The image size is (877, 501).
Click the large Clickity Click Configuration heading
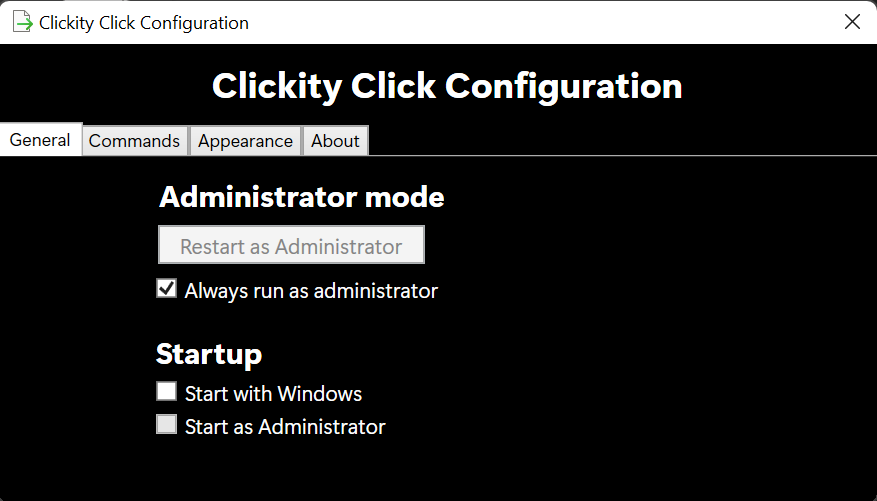pos(447,86)
